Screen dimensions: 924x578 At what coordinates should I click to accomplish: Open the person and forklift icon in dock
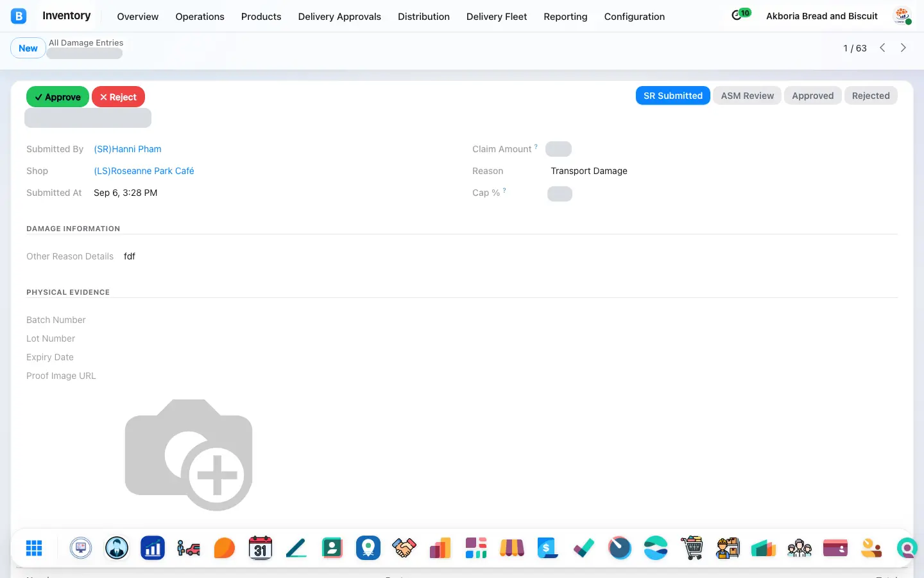189,548
